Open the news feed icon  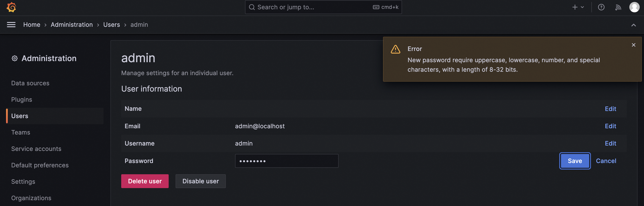pos(618,7)
